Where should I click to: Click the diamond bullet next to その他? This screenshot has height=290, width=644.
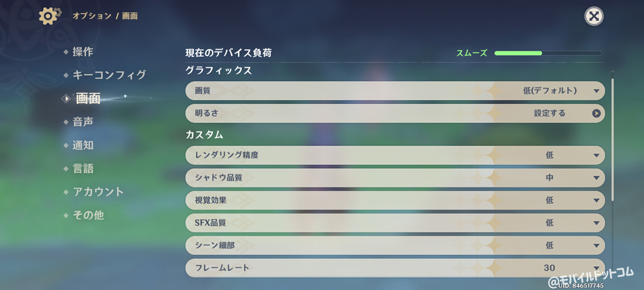pos(66,216)
